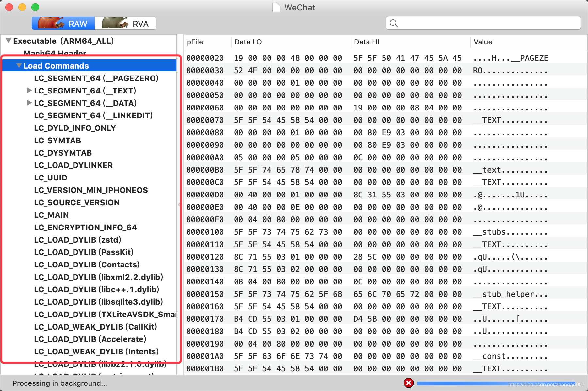This screenshot has height=391, width=588.
Task: Select hex row at offset 00000030
Action: [385, 70]
